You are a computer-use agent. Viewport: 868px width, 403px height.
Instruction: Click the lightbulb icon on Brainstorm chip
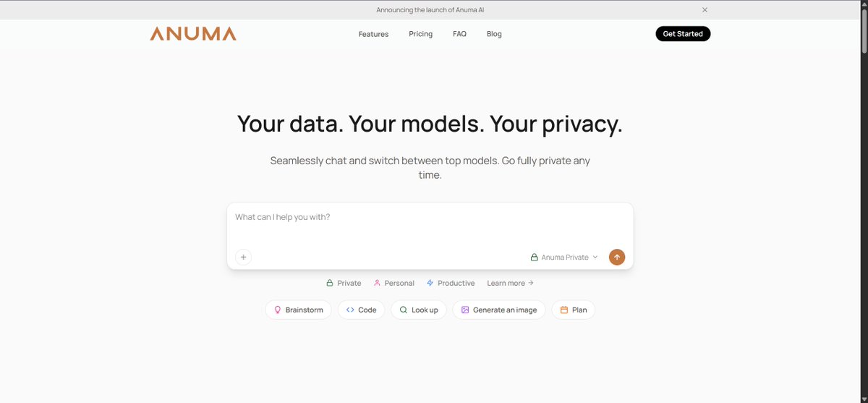(277, 310)
